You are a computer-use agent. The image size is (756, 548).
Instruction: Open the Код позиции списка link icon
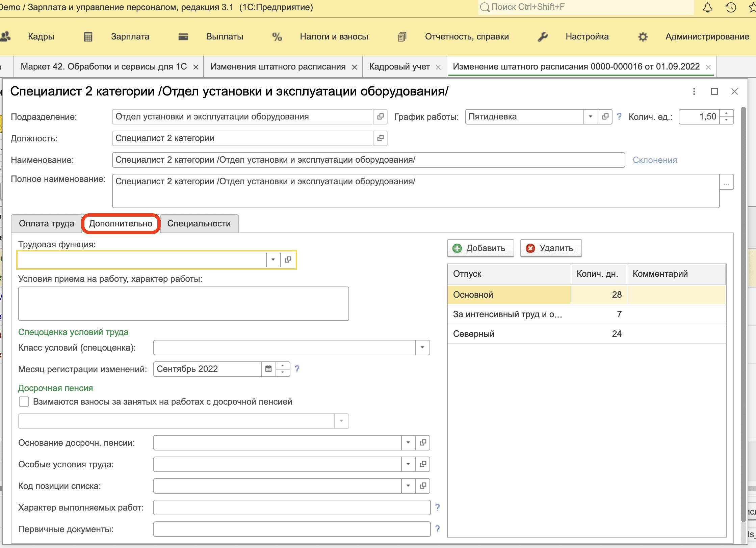422,486
